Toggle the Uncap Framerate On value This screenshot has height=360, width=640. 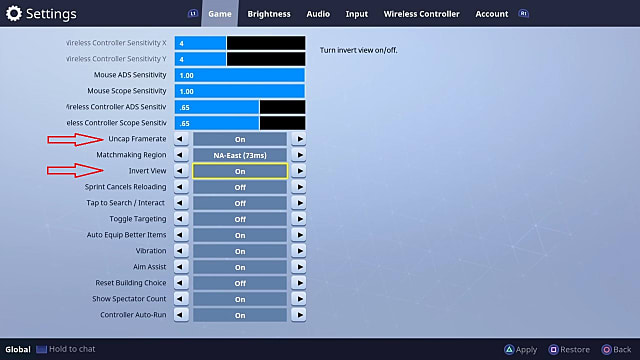[240, 139]
